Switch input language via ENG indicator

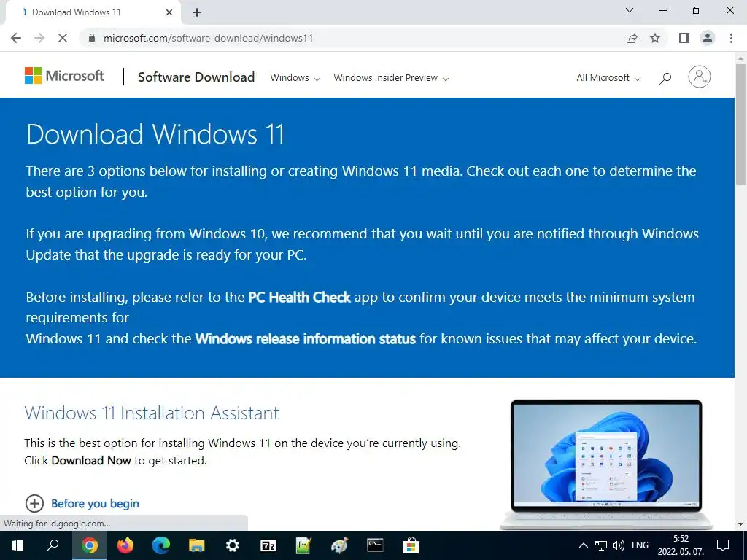[x=640, y=545]
